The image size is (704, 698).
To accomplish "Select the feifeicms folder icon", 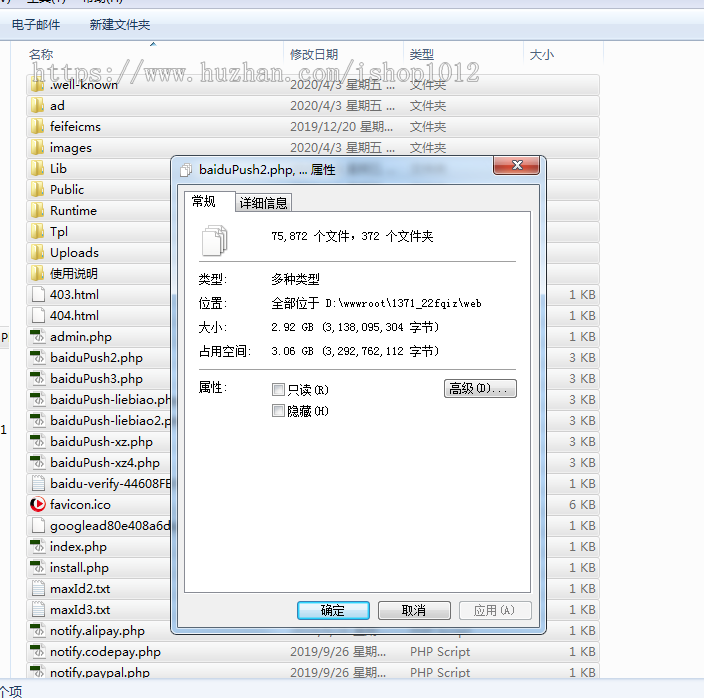I will 38,127.
